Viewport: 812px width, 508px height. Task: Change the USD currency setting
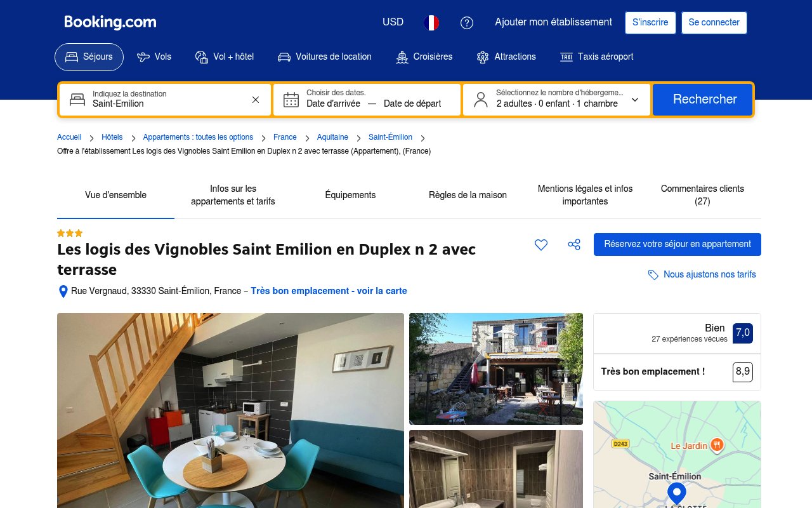pyautogui.click(x=393, y=22)
